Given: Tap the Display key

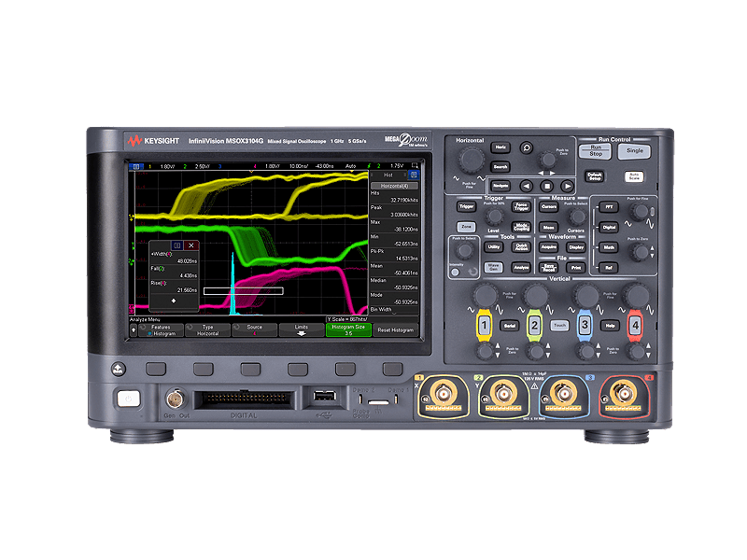Looking at the screenshot, I should (576, 247).
